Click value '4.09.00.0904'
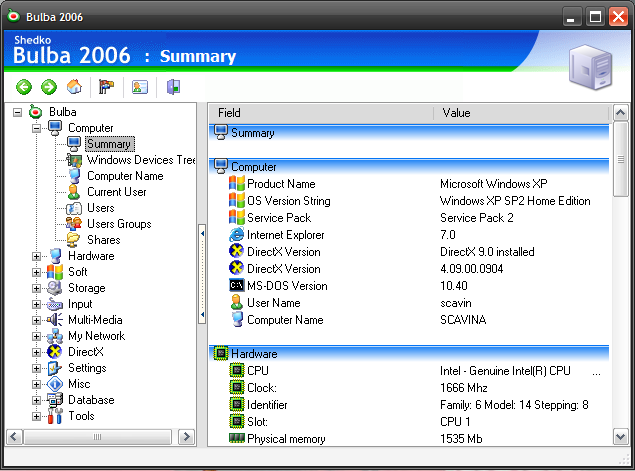 pos(471,269)
